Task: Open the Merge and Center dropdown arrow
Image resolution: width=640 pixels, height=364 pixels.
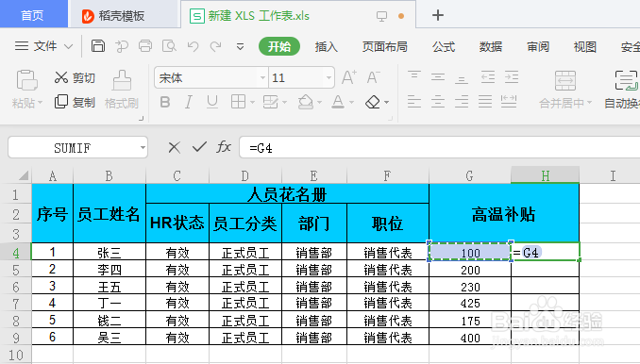Action: pyautogui.click(x=589, y=103)
